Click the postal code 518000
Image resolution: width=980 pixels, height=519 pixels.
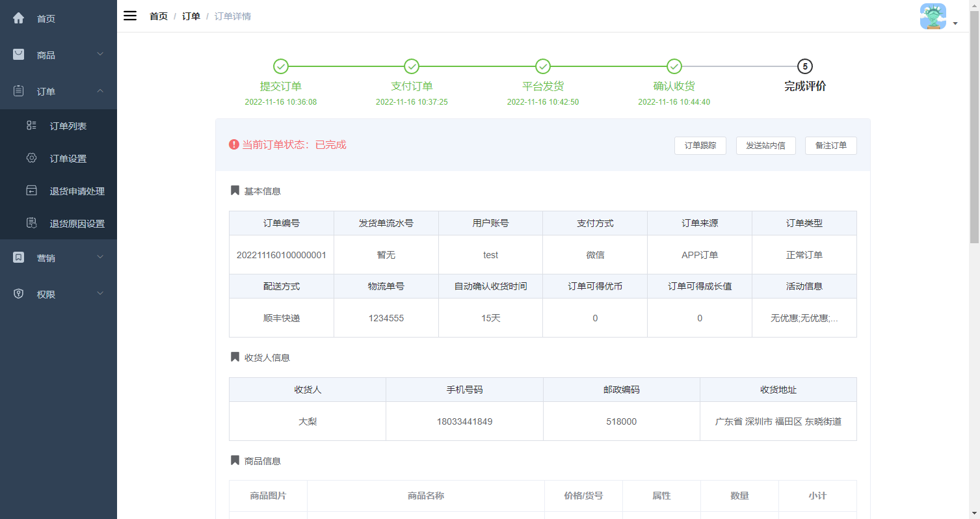(622, 421)
